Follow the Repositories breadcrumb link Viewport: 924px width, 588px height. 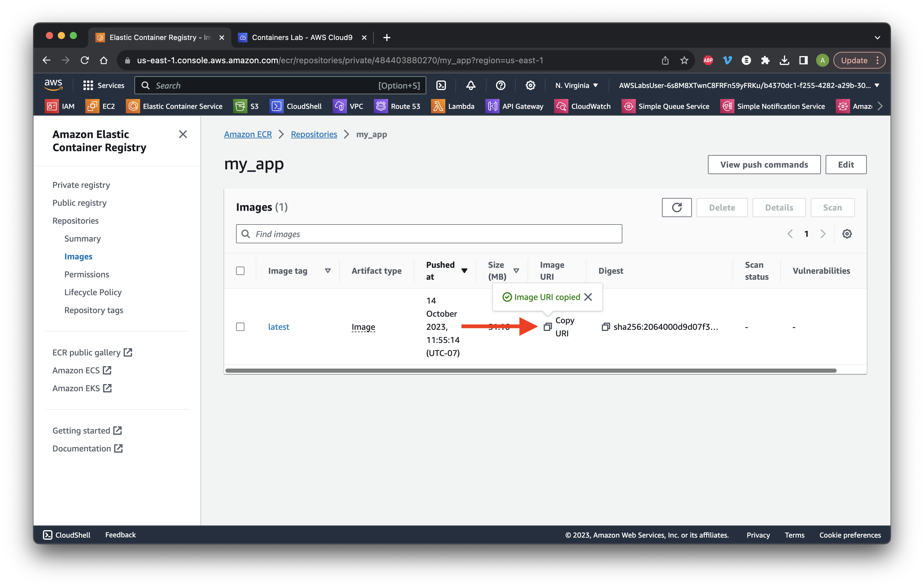tap(314, 134)
